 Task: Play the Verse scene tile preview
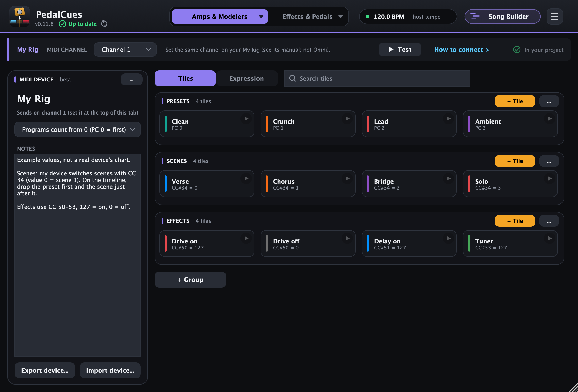tap(246, 178)
